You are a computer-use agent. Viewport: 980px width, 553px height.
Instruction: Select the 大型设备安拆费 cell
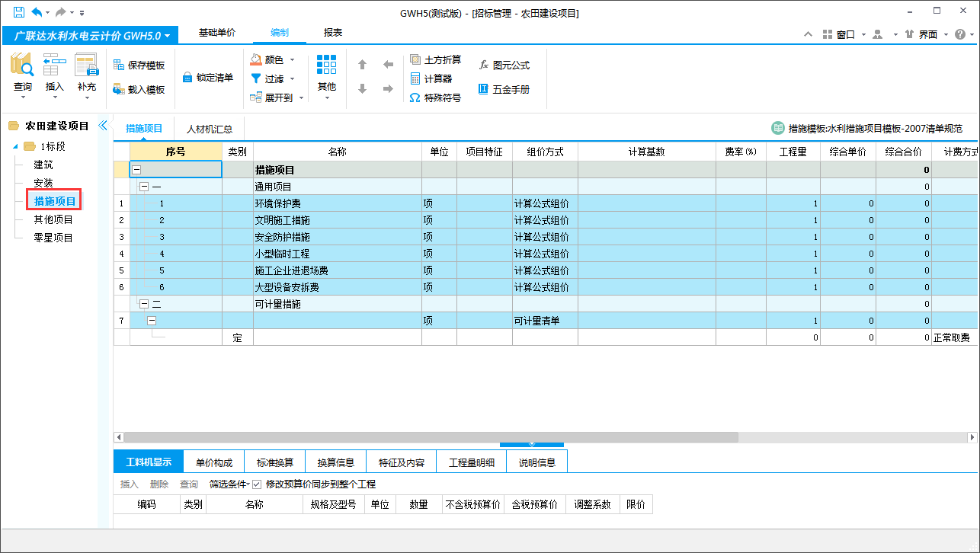338,287
